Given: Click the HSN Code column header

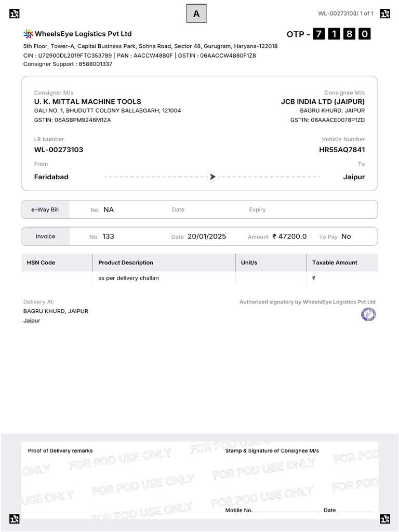Looking at the screenshot, I should click(x=41, y=262).
